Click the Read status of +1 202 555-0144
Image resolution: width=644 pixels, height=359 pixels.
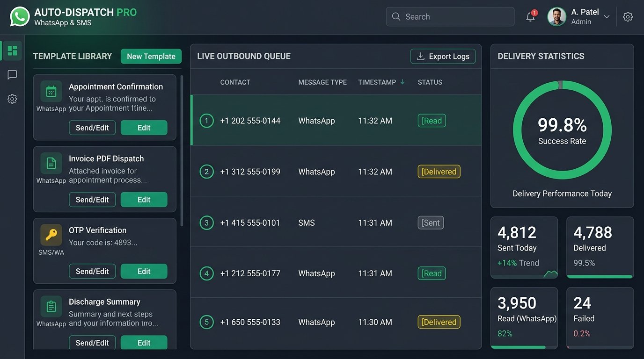click(432, 121)
